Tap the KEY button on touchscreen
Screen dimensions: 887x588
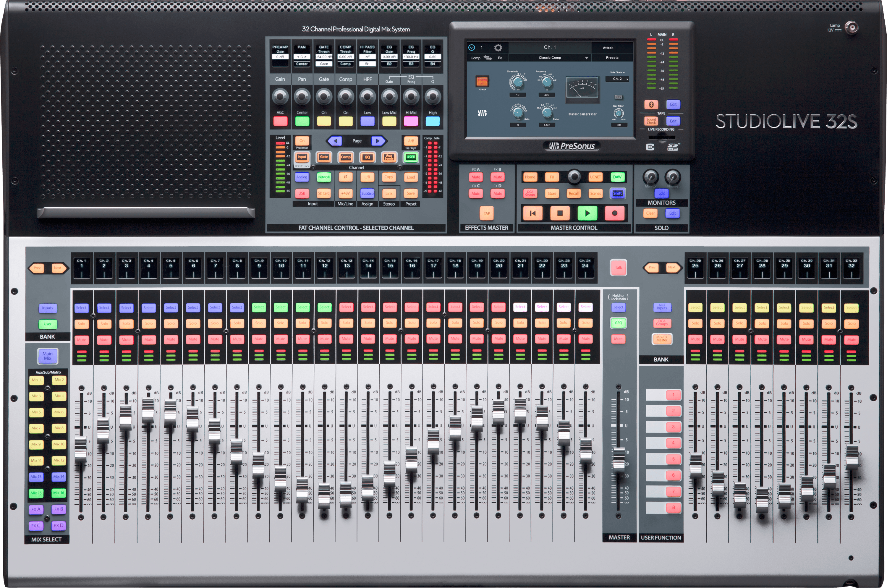(x=618, y=97)
